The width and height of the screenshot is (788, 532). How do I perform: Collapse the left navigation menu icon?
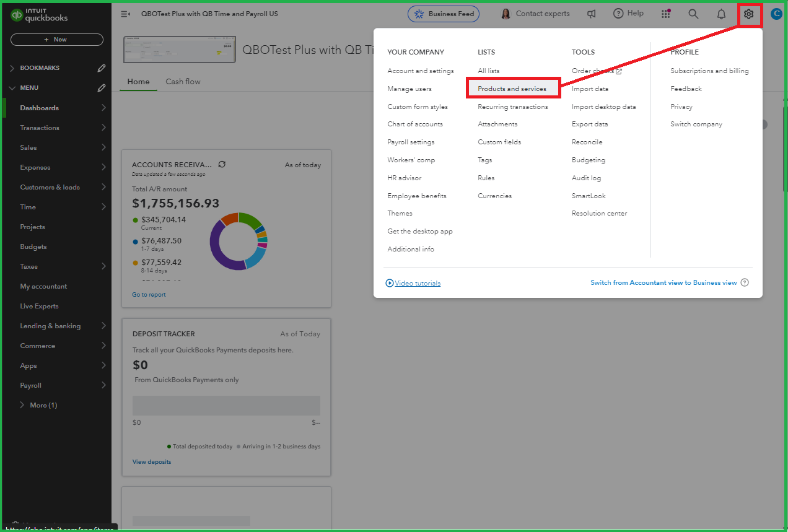pos(125,14)
